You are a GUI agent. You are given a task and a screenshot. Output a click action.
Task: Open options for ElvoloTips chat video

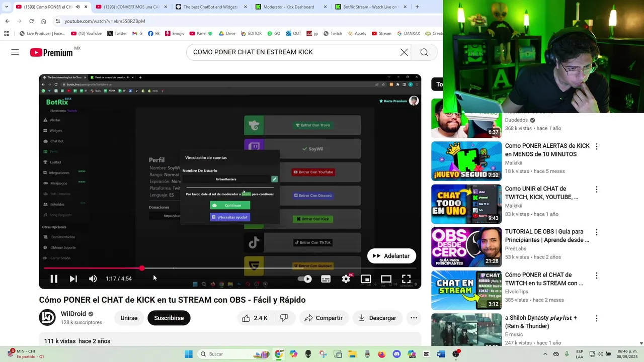tap(597, 276)
